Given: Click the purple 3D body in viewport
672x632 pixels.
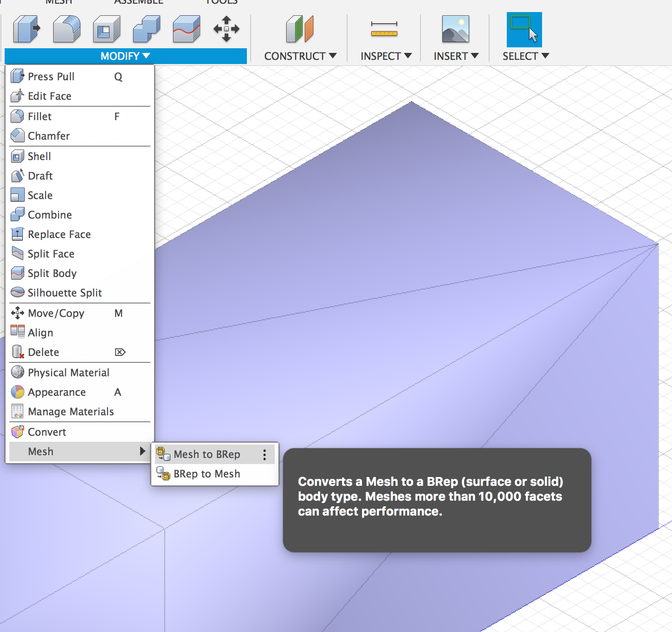Looking at the screenshot, I should tap(418, 278).
